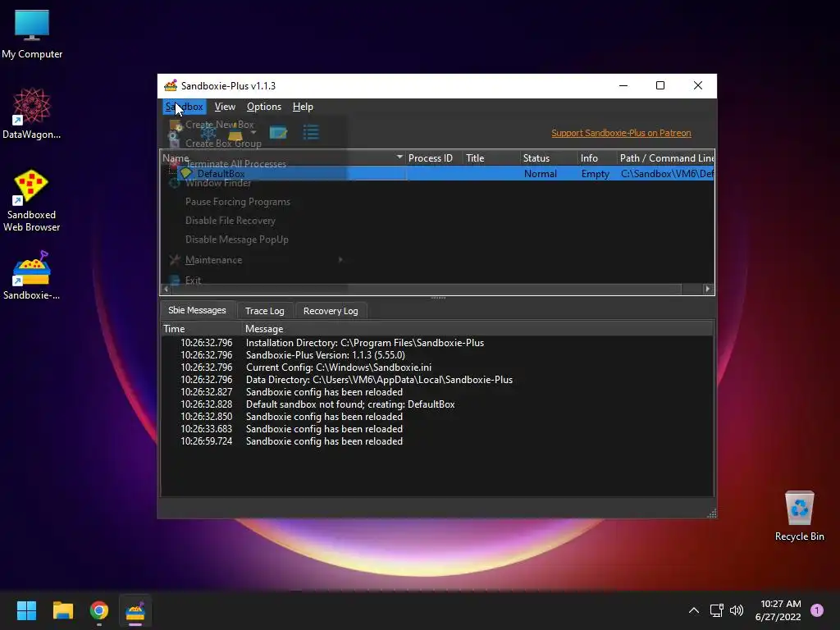Open the Sandbox menu in menu bar
The height and width of the screenshot is (630, 840).
pos(185,107)
